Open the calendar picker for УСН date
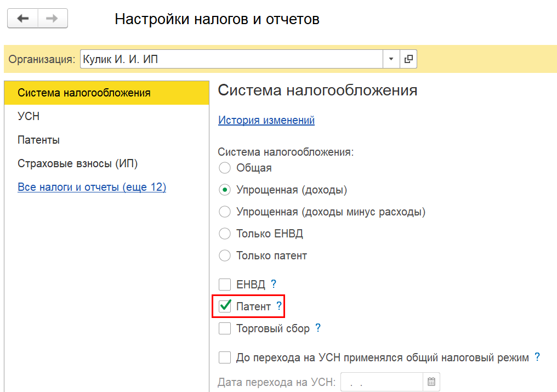 [431, 382]
